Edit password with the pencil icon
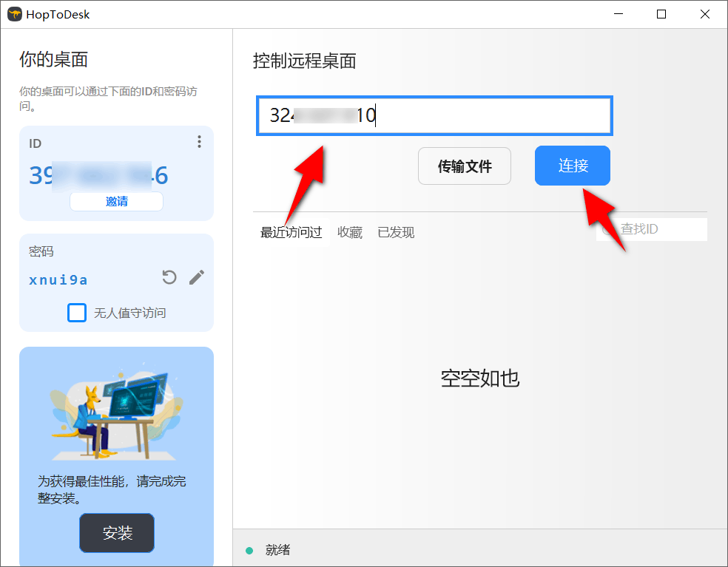This screenshot has height=567, width=728. pyautogui.click(x=196, y=277)
